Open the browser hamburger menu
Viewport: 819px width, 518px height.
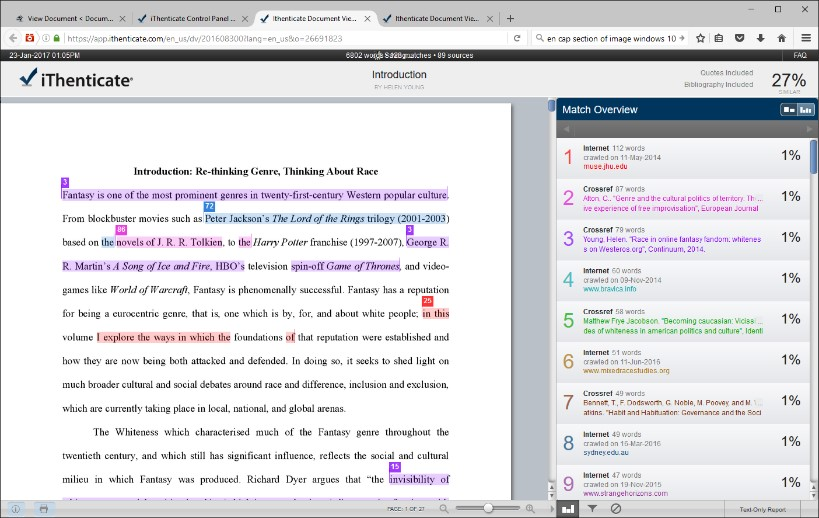pos(806,38)
